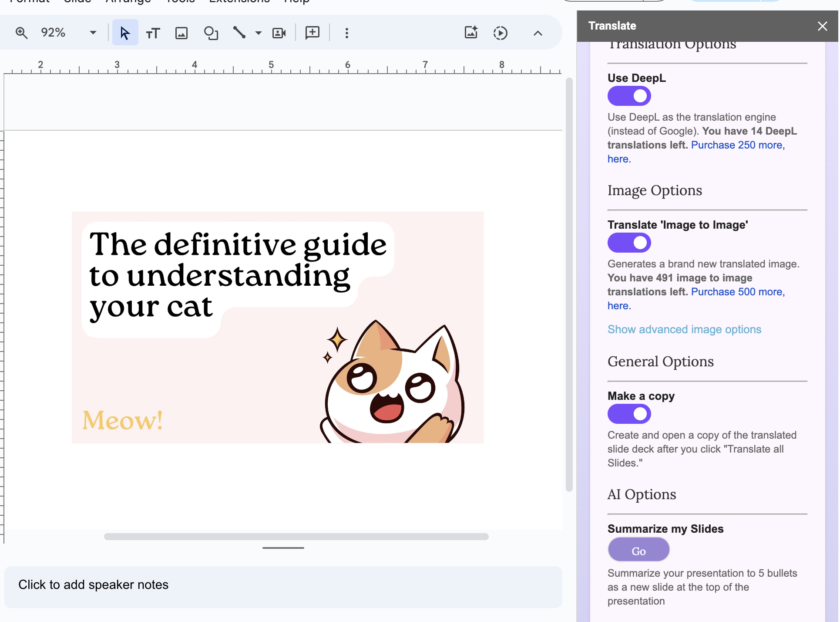Select the Line tool
The height and width of the screenshot is (622, 840).
[x=239, y=33]
